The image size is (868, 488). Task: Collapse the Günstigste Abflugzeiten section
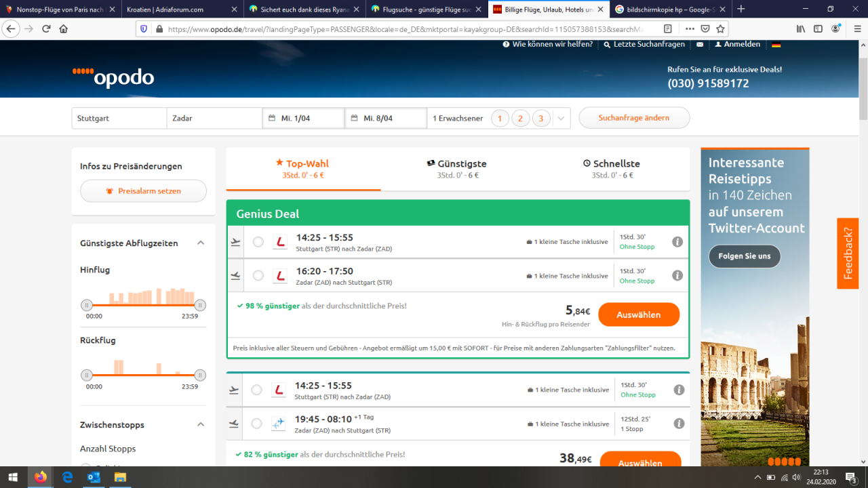(x=201, y=243)
